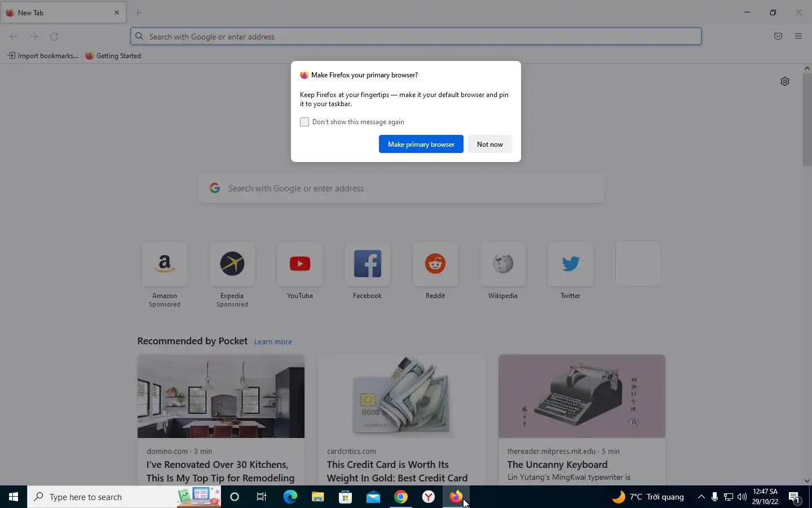Image resolution: width=812 pixels, height=508 pixels.
Task: Open Yandex browser from taskbar
Action: pyautogui.click(x=429, y=497)
